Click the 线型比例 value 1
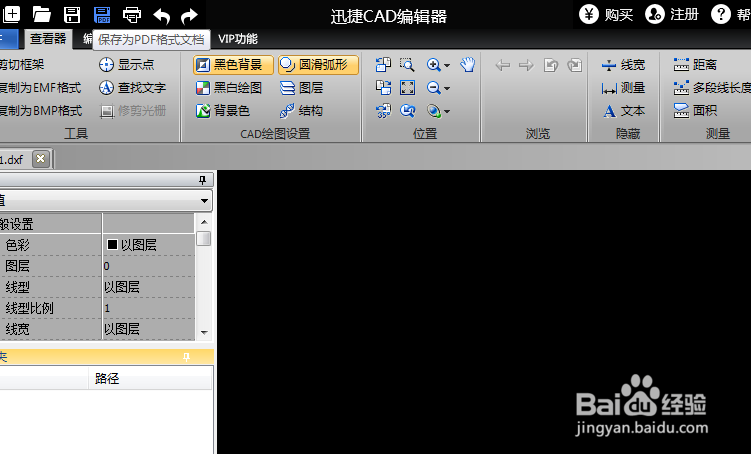Image resolution: width=751 pixels, height=454 pixels. click(x=148, y=308)
